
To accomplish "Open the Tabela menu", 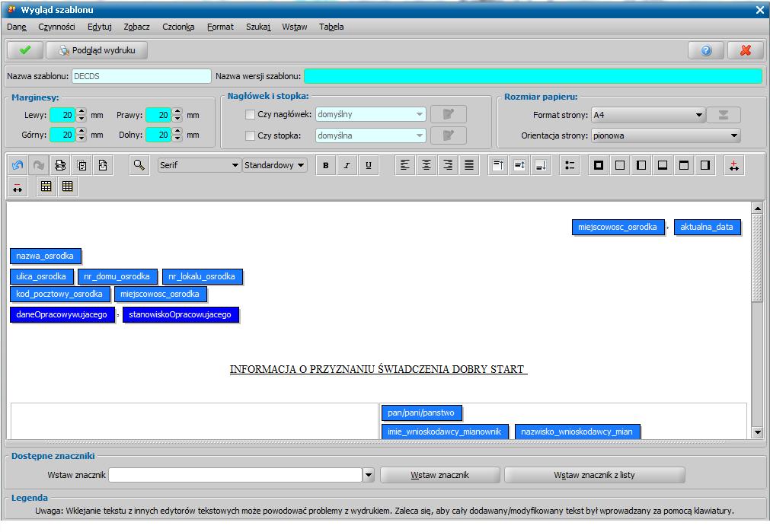I will point(331,27).
